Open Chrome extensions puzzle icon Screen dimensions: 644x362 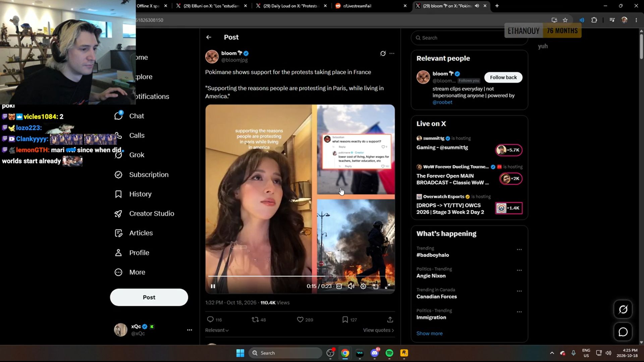(x=594, y=20)
